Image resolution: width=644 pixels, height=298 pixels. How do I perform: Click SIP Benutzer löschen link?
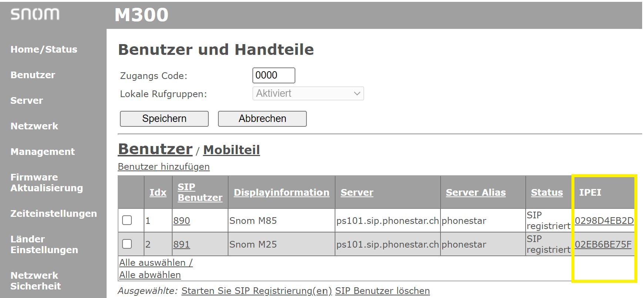[x=382, y=291]
